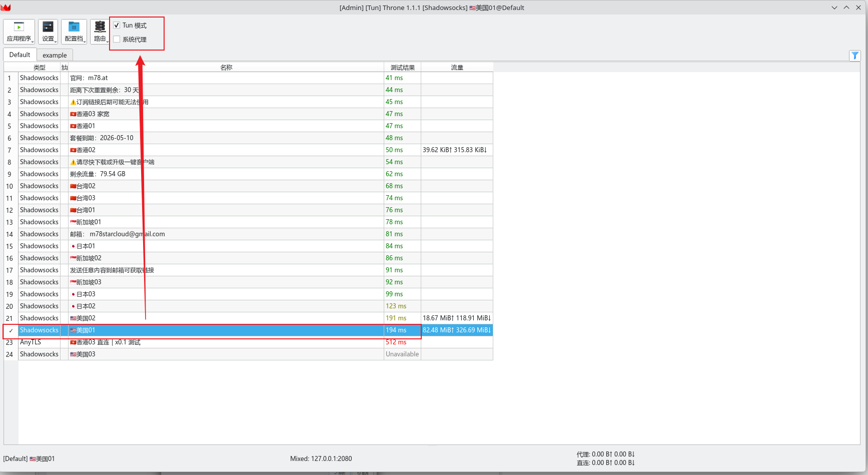The height and width of the screenshot is (475, 868).
Task: Open the 配置档 toolbar menu
Action: pos(74,32)
